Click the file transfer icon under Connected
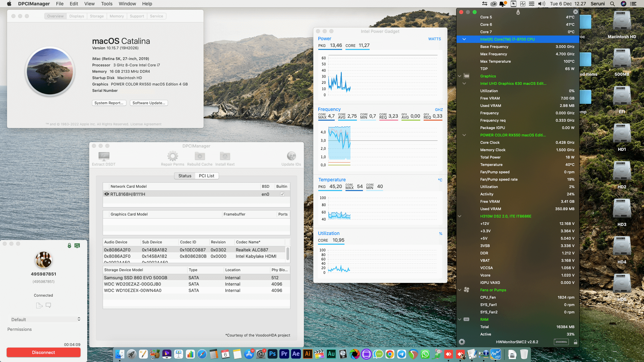The height and width of the screenshot is (362, 644). pos(39,305)
